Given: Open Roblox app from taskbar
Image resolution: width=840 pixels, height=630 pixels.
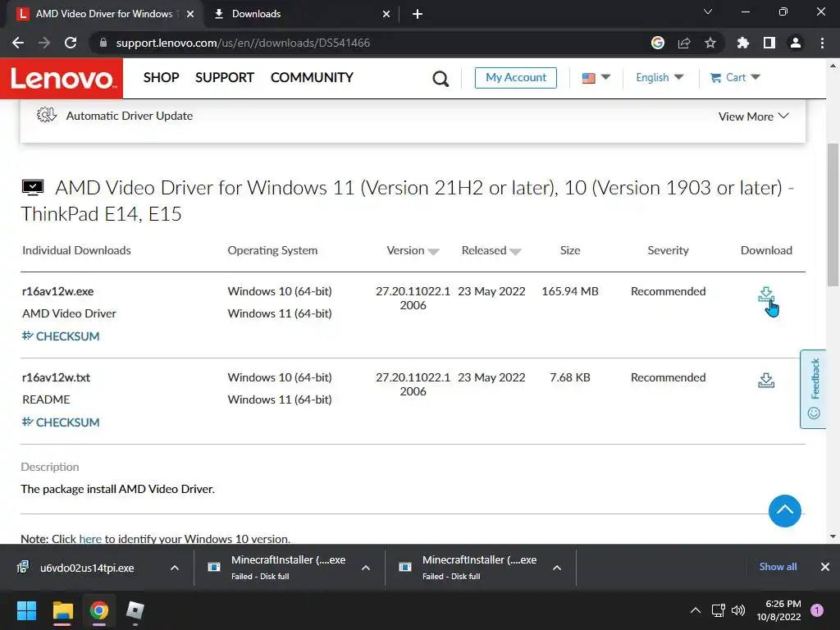Looking at the screenshot, I should point(135,610).
